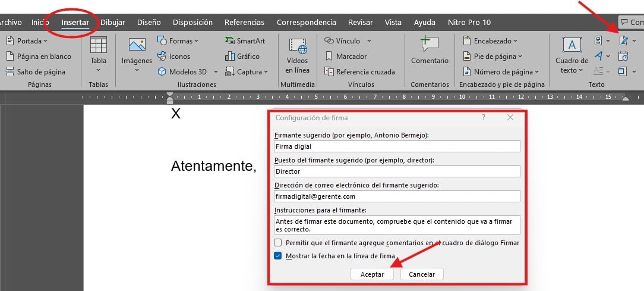Insert a page break (Salto de página)

click(36, 71)
